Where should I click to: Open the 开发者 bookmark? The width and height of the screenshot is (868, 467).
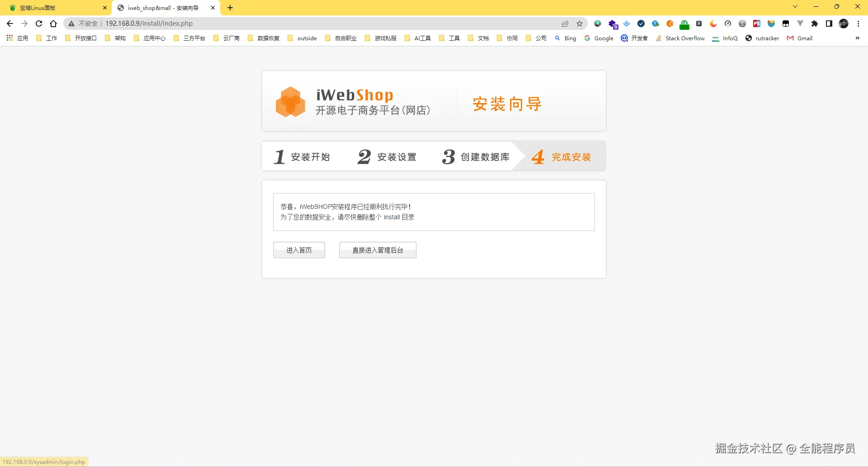(x=635, y=38)
